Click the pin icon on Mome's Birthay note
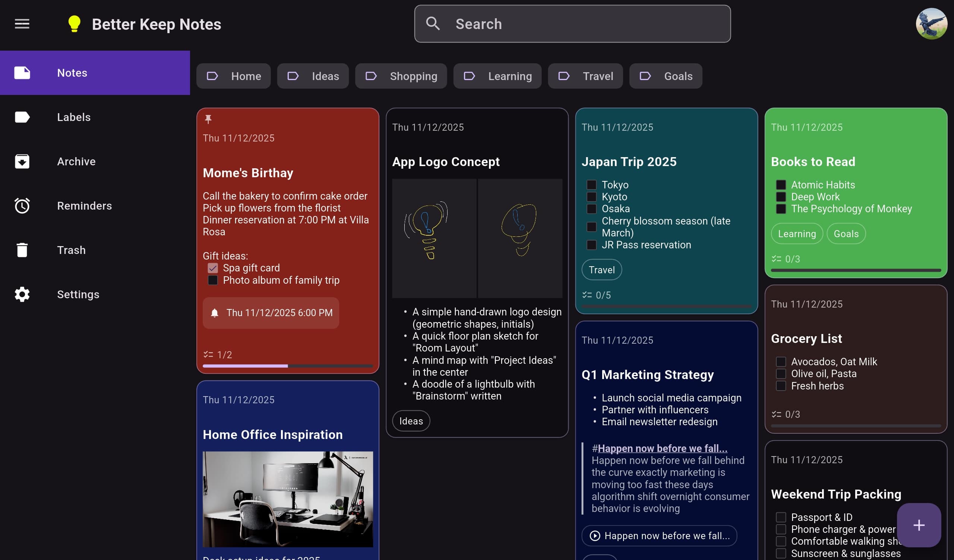 208,120
